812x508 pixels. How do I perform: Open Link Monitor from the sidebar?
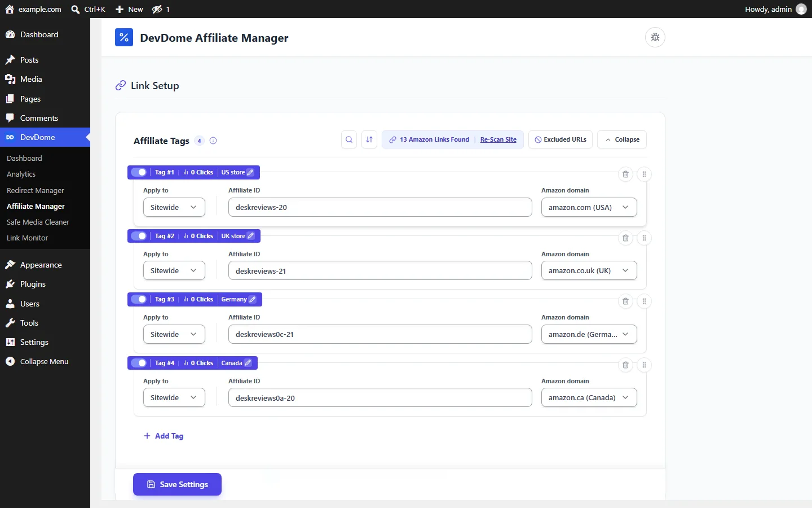coord(27,238)
